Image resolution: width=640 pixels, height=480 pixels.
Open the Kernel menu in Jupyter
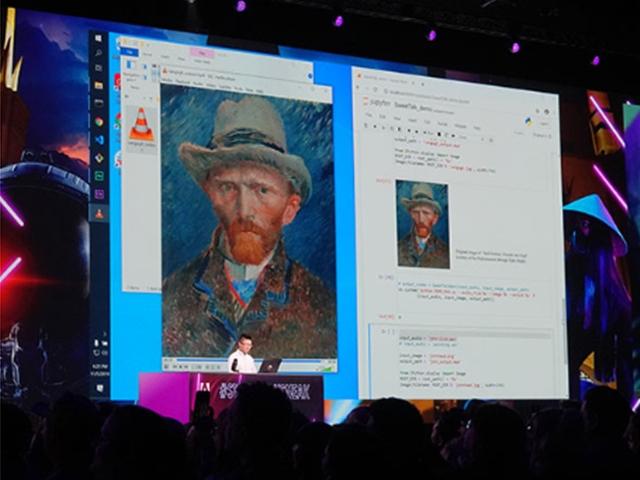[442, 123]
